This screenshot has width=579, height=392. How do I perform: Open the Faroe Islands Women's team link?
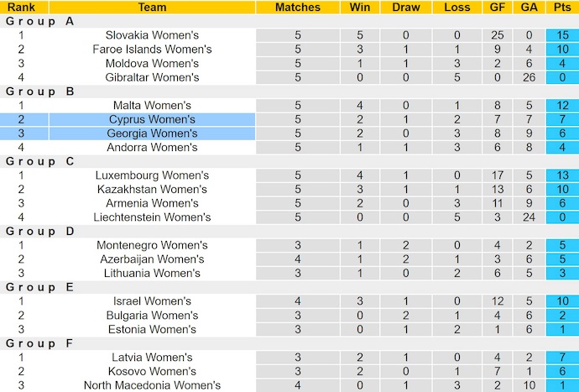pos(152,50)
